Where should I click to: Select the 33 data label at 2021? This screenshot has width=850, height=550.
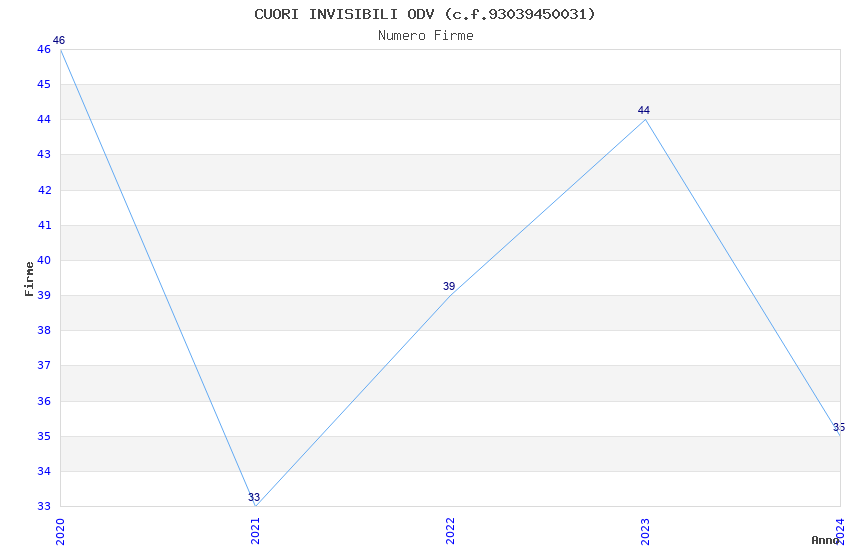(x=254, y=497)
